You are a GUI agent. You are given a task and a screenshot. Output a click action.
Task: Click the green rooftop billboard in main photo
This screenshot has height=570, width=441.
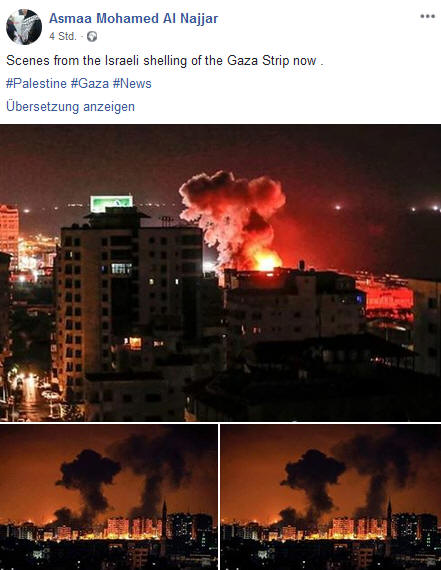pyautogui.click(x=112, y=203)
